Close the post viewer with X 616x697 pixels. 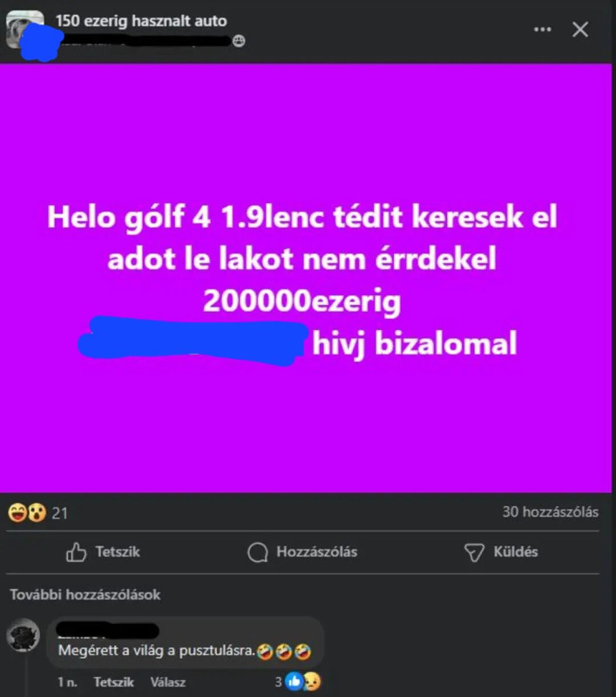point(580,30)
